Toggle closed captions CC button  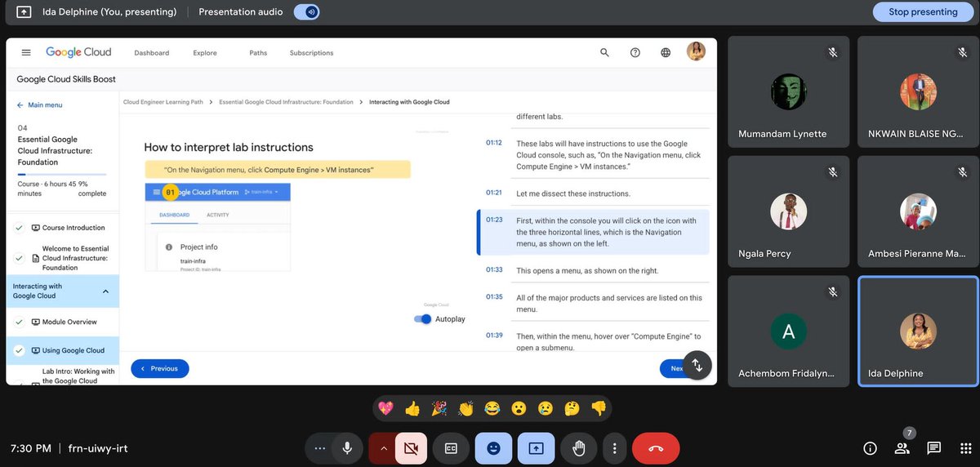[450, 448]
